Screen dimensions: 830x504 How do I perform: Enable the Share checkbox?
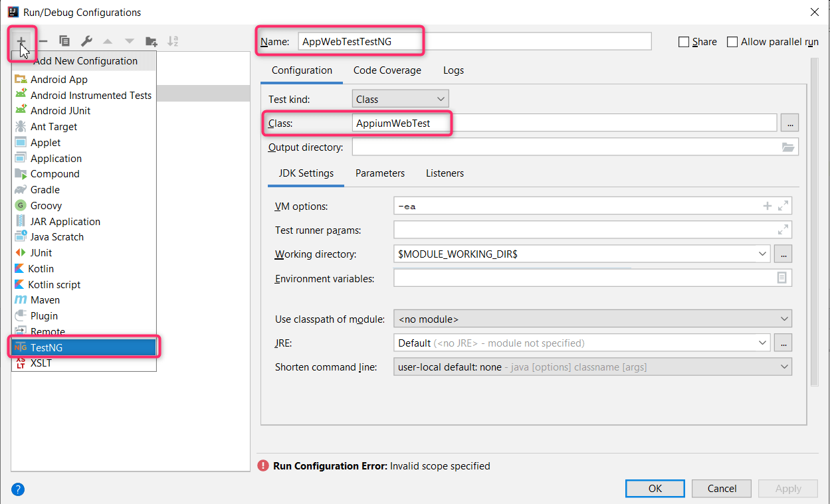684,42
